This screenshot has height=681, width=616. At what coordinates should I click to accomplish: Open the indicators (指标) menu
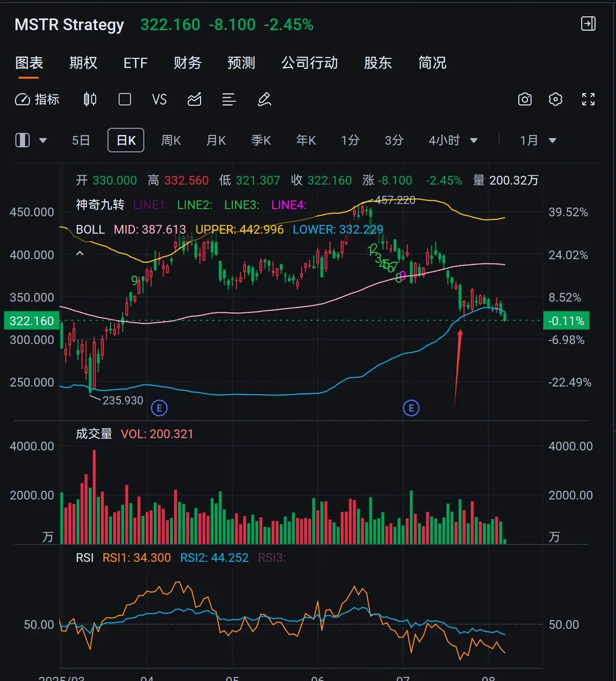click(37, 100)
